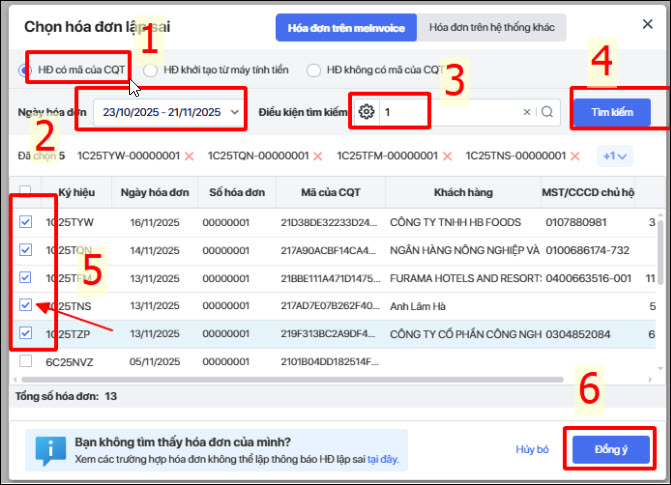The width and height of the screenshot is (671, 485).
Task: Remove selected invoice 1C25TFM-00000001 chip
Action: pos(447,156)
